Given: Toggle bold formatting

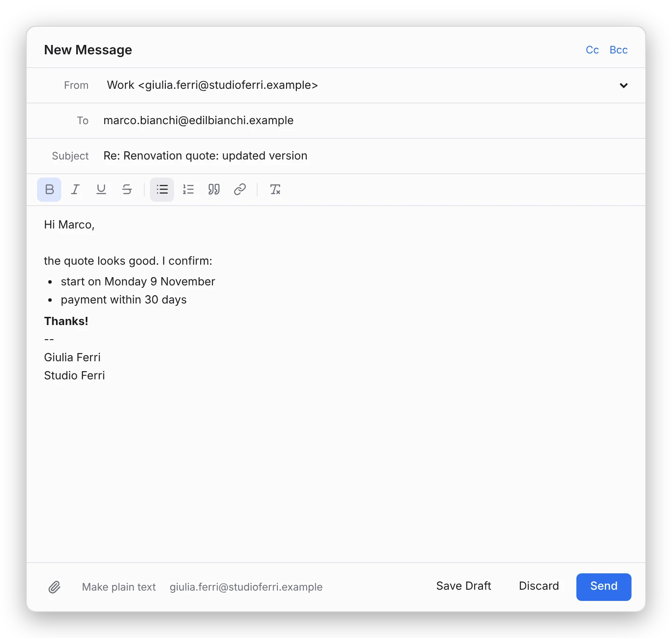Looking at the screenshot, I should pyautogui.click(x=49, y=190).
